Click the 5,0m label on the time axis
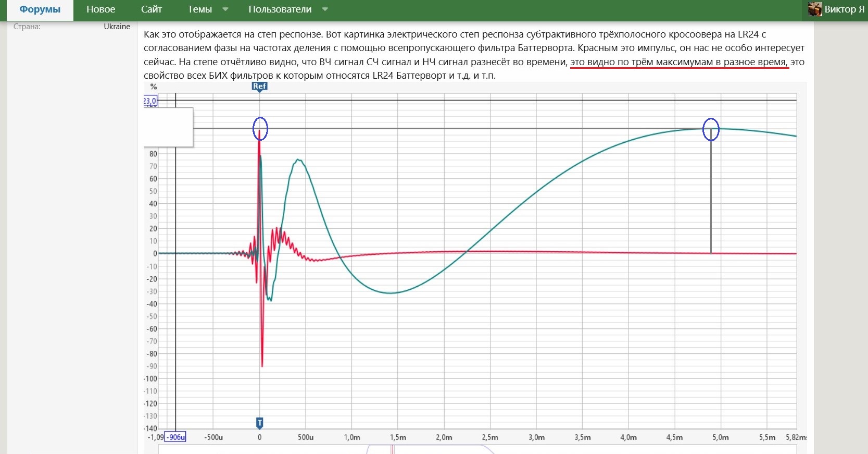Viewport: 868px width, 454px height. pyautogui.click(x=721, y=437)
